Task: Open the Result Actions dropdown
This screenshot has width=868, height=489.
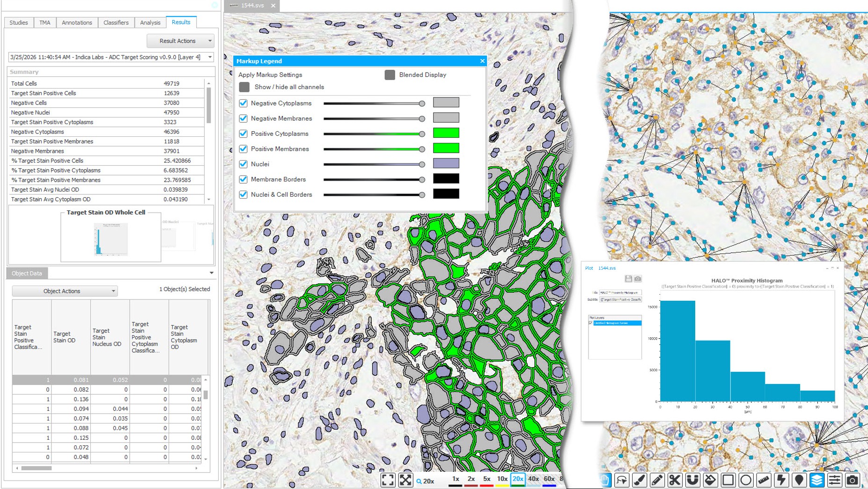Action: click(180, 41)
